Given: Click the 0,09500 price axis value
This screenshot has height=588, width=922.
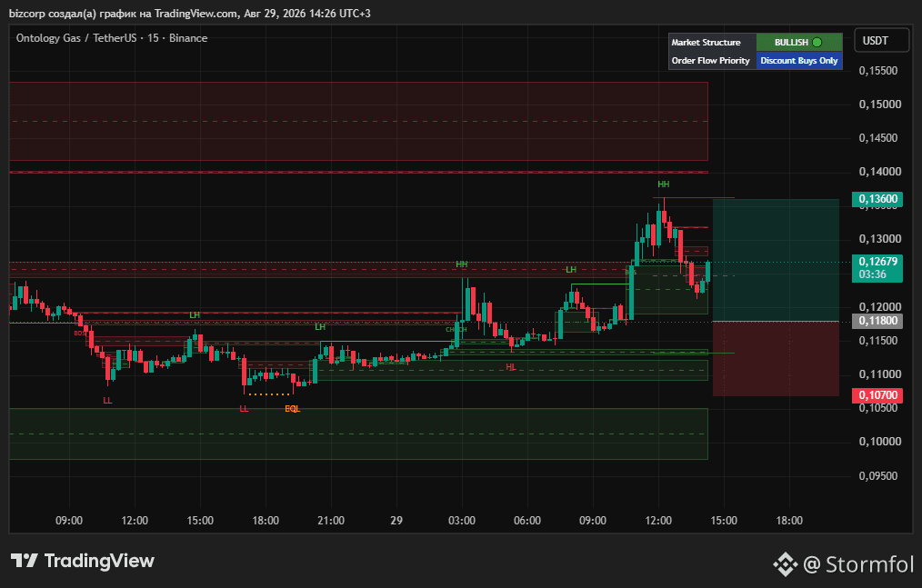Looking at the screenshot, I should click(x=877, y=475).
